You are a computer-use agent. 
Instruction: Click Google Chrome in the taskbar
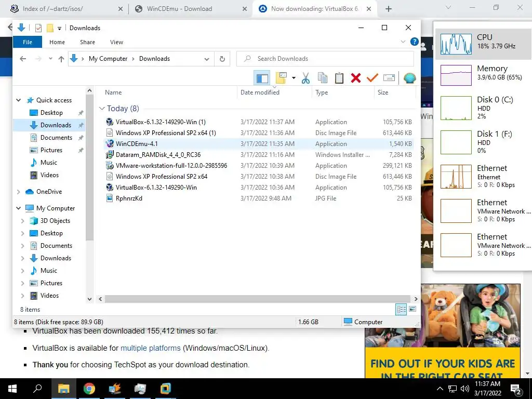(89, 389)
